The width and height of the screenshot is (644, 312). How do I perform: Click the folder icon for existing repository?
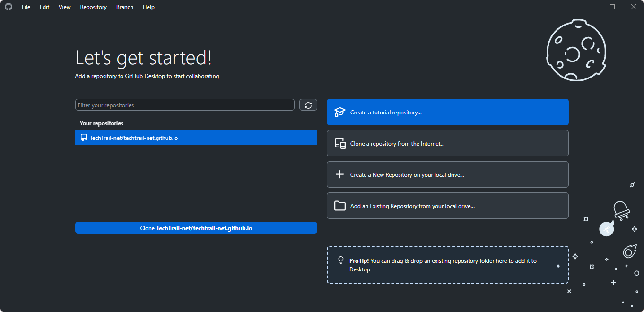pos(340,206)
